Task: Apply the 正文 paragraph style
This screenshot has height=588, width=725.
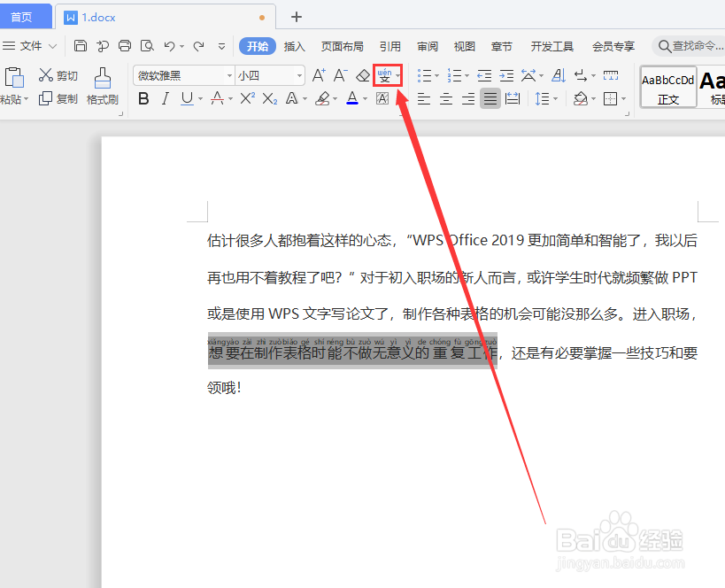Action: [x=667, y=87]
